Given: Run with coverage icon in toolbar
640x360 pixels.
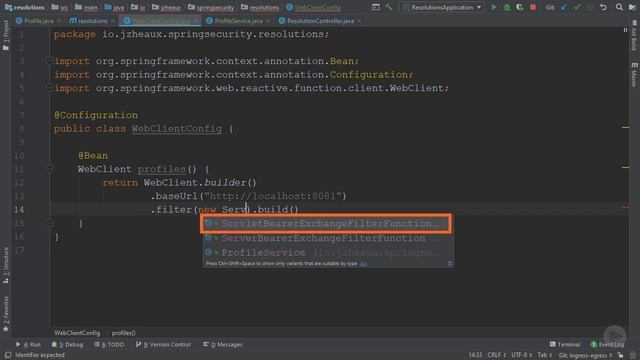Looking at the screenshot, I should 520,7.
